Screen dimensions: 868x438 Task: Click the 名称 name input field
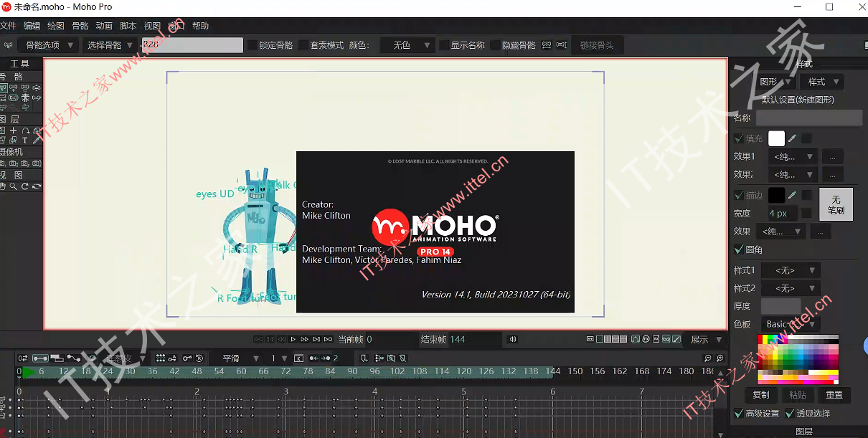click(x=809, y=118)
